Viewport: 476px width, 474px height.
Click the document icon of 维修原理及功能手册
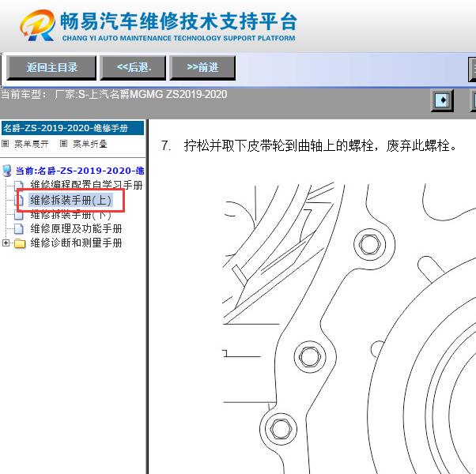pos(19,229)
